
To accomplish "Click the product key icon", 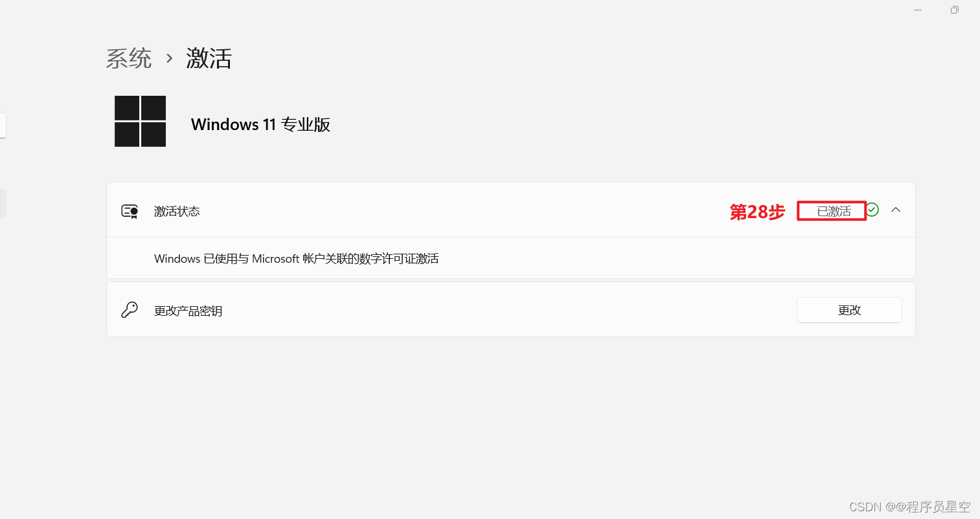I will point(130,310).
